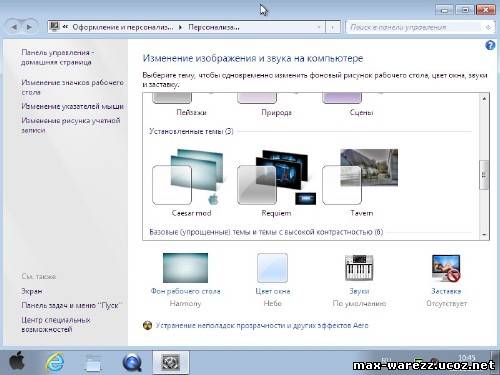
Task: Open Устранение неполадок прозрачности Aero link
Action: tap(262, 325)
